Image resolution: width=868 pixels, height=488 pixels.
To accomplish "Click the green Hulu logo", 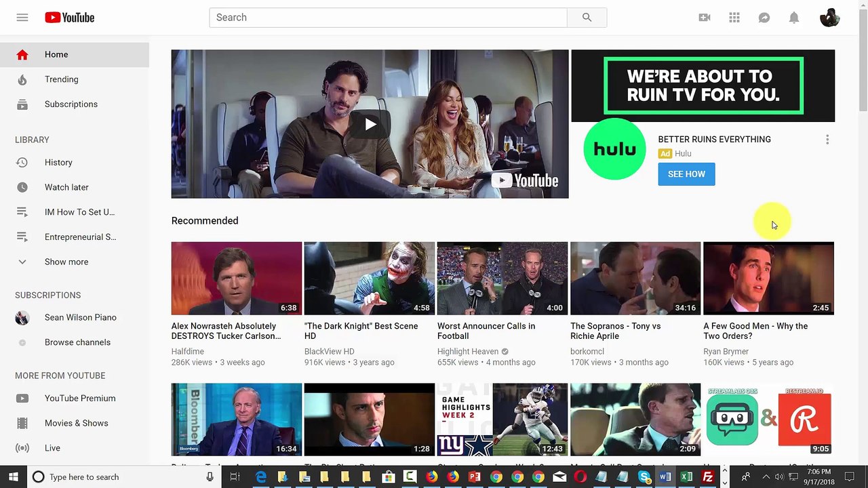I will (615, 149).
